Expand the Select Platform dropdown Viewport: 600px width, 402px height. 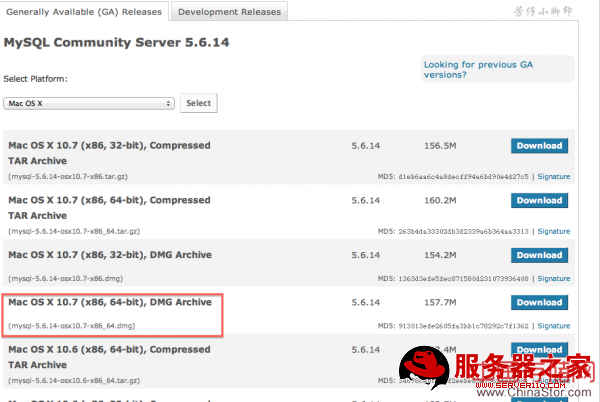[89, 103]
